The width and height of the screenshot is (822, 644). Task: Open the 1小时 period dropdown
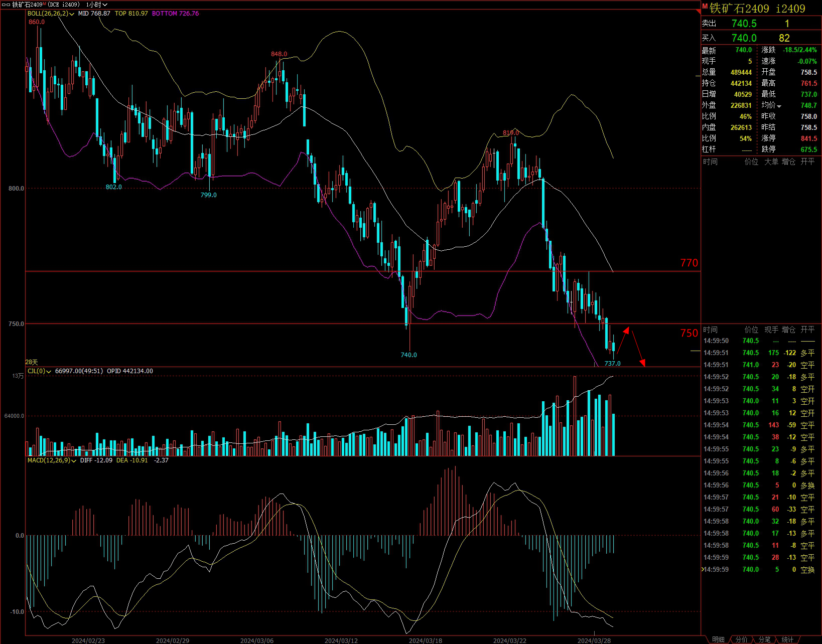pos(97,5)
